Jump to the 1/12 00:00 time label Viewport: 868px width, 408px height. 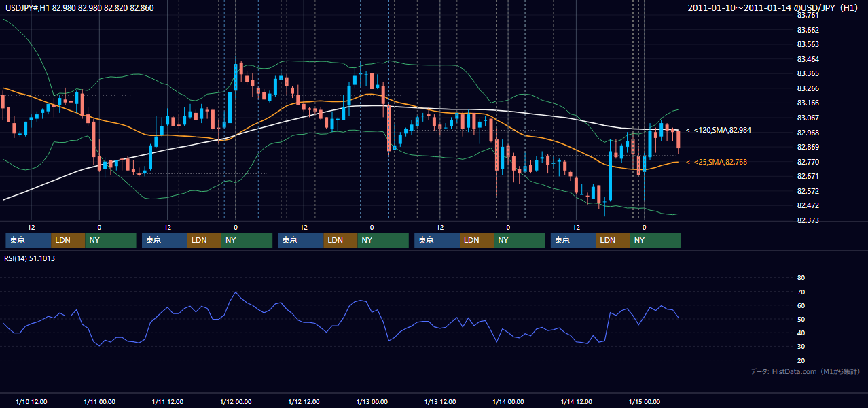235,401
